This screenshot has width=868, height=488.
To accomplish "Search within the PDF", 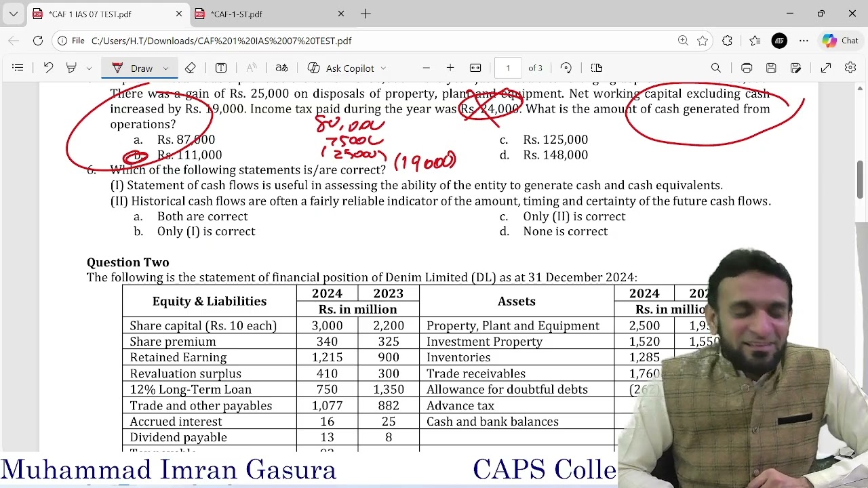I will coord(716,68).
